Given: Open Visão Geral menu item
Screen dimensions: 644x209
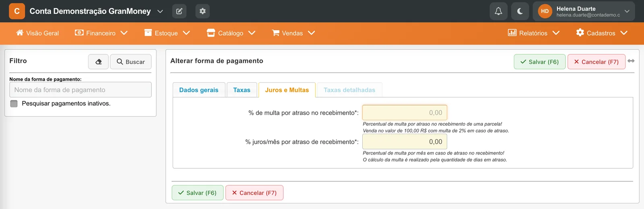Looking at the screenshot, I should [x=37, y=33].
